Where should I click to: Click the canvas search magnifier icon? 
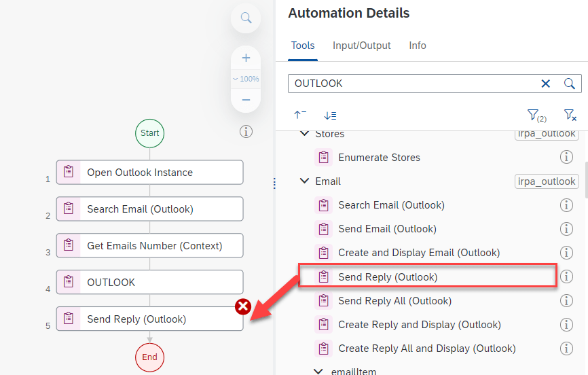[x=246, y=18]
